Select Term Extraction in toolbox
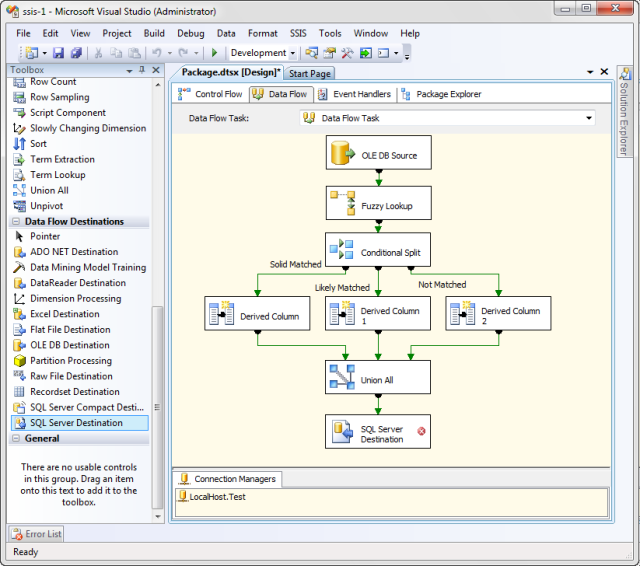 pyautogui.click(x=54, y=159)
